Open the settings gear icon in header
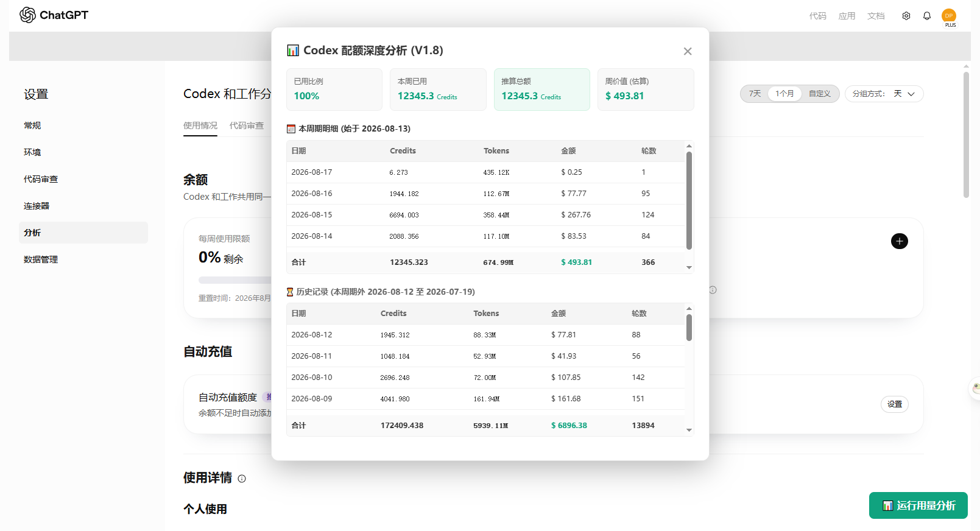This screenshot has height=531, width=980. [x=906, y=16]
